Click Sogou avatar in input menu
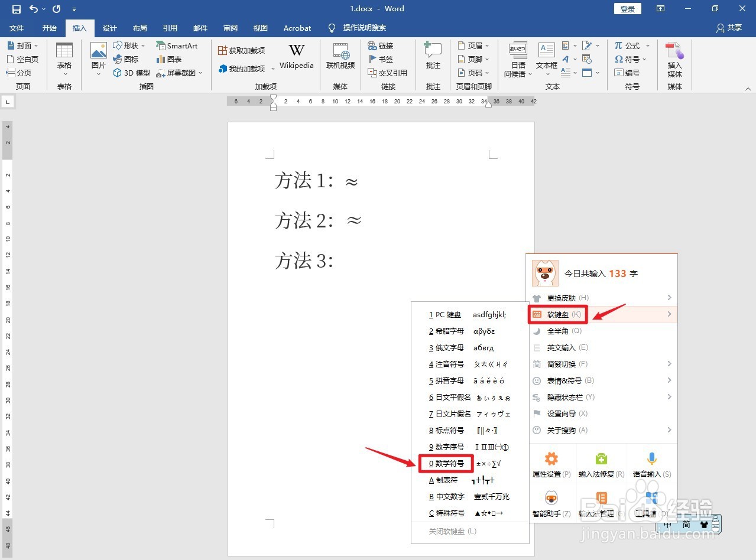Image resolution: width=756 pixels, height=560 pixels. point(545,273)
